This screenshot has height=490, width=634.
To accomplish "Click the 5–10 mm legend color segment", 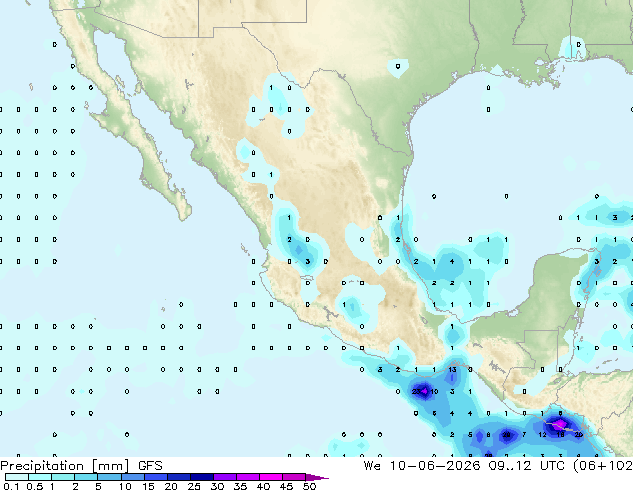I will [x=109, y=477].
